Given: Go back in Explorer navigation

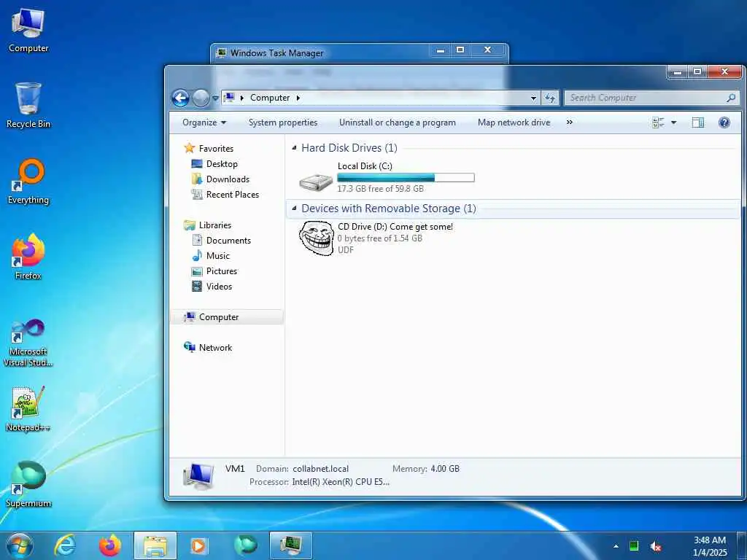Looking at the screenshot, I should coord(181,98).
